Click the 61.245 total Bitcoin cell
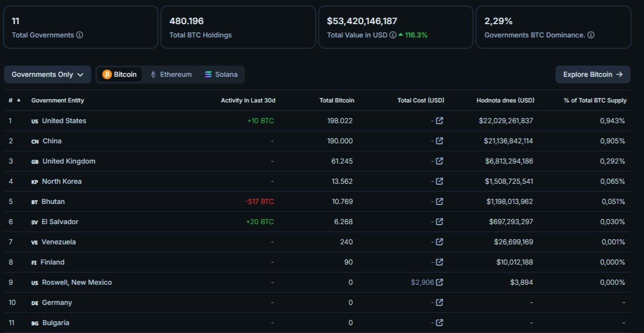 coord(342,161)
